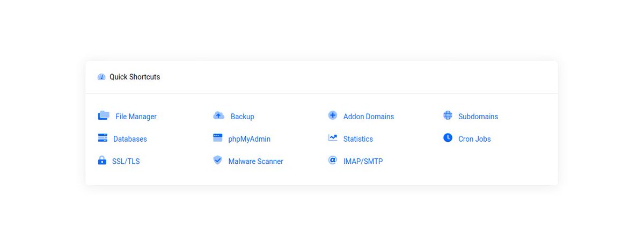The image size is (644, 247).
Task: Click the Addon Domains plus icon
Action: click(333, 115)
